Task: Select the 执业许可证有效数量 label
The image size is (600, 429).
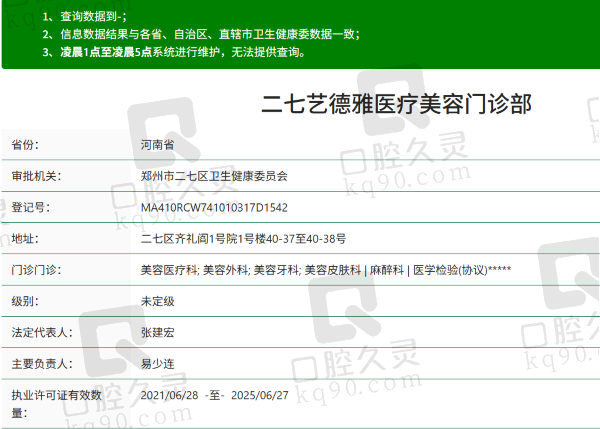Action: 56,404
